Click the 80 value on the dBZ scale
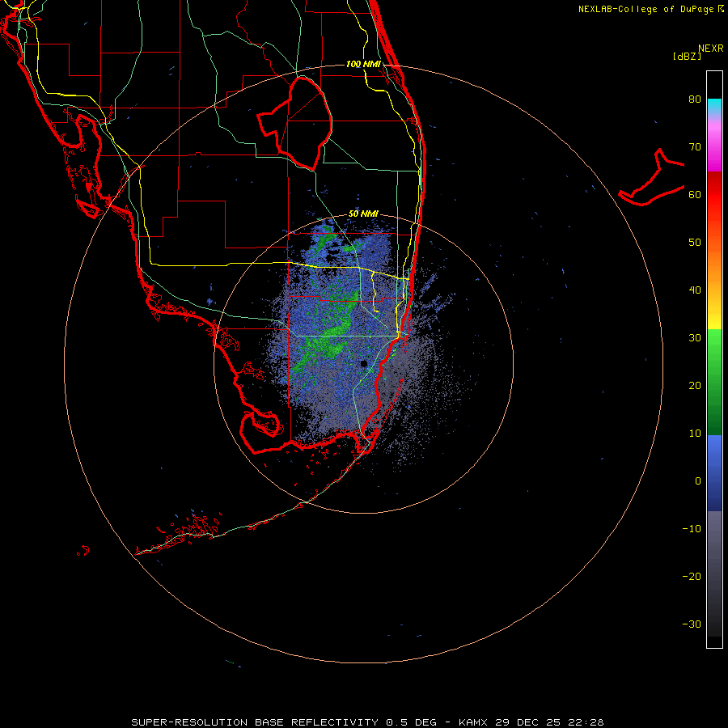Screen dimensions: 728x728 click(x=695, y=99)
